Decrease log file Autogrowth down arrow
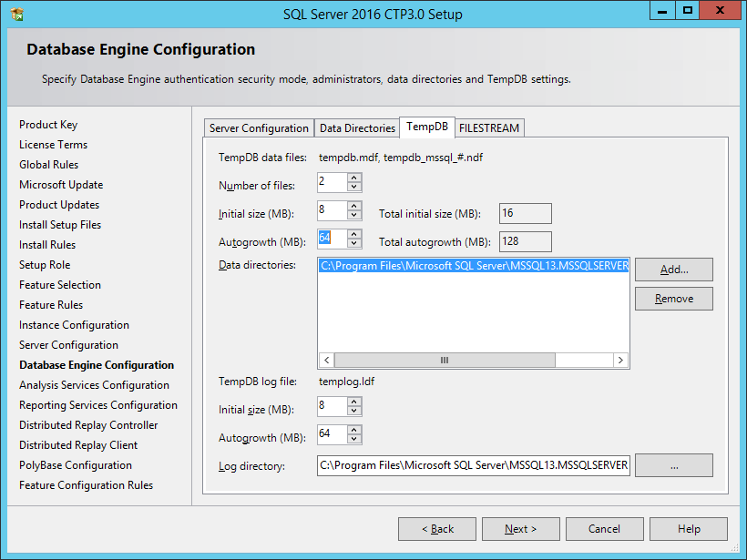 tap(354, 439)
